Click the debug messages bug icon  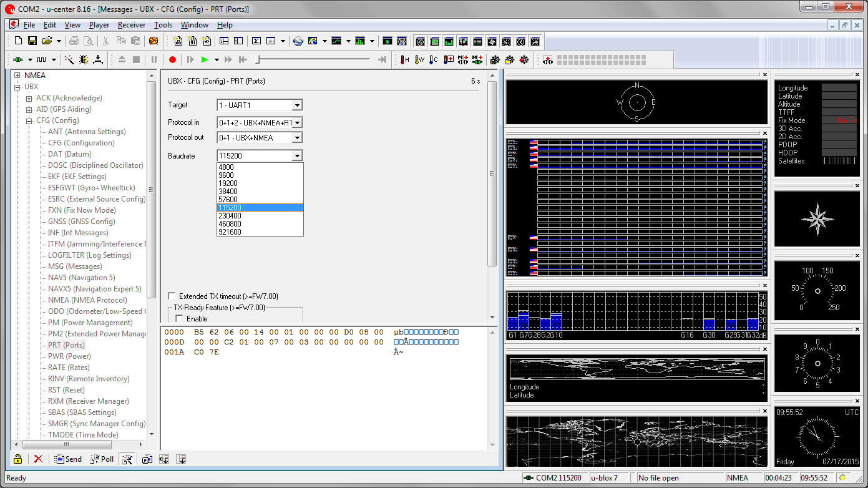click(x=84, y=59)
